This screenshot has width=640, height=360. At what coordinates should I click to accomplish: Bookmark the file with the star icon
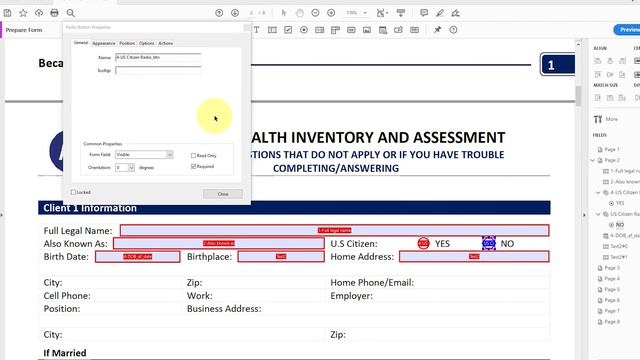point(23,13)
